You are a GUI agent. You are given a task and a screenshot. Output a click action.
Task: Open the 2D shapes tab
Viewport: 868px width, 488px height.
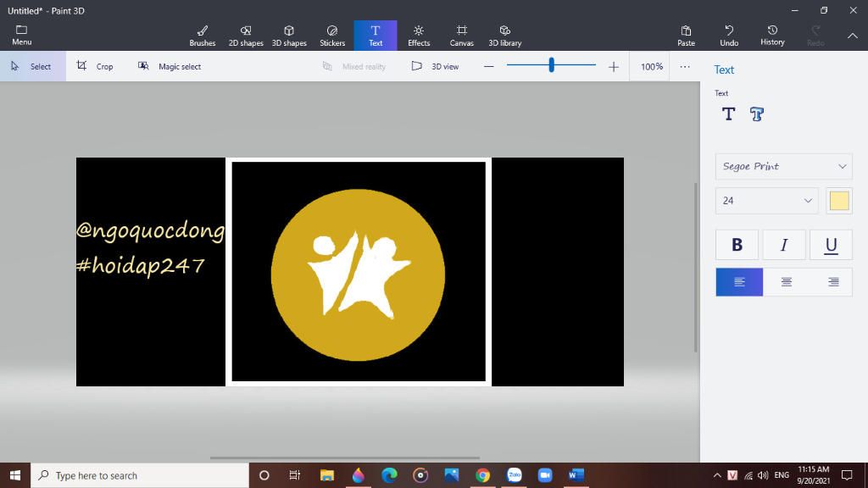[x=246, y=36]
